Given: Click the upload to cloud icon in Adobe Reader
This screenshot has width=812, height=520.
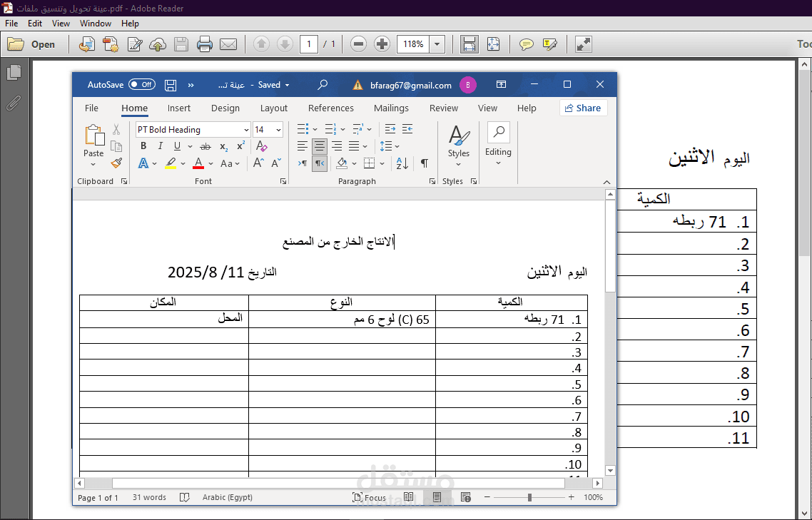Looking at the screenshot, I should [158, 44].
